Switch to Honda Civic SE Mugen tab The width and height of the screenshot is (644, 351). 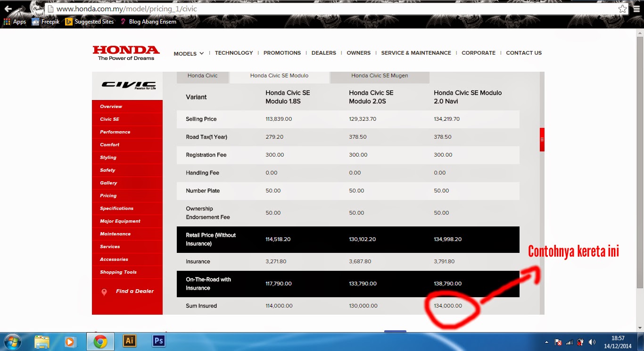click(380, 77)
